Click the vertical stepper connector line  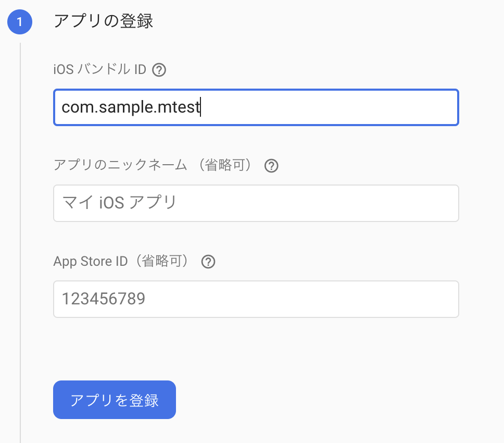20,243
